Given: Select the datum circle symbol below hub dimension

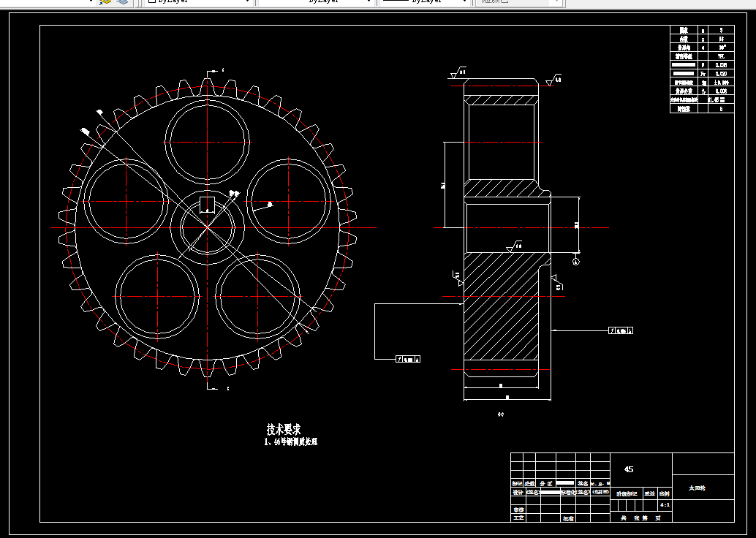Looking at the screenshot, I should coord(576,262).
